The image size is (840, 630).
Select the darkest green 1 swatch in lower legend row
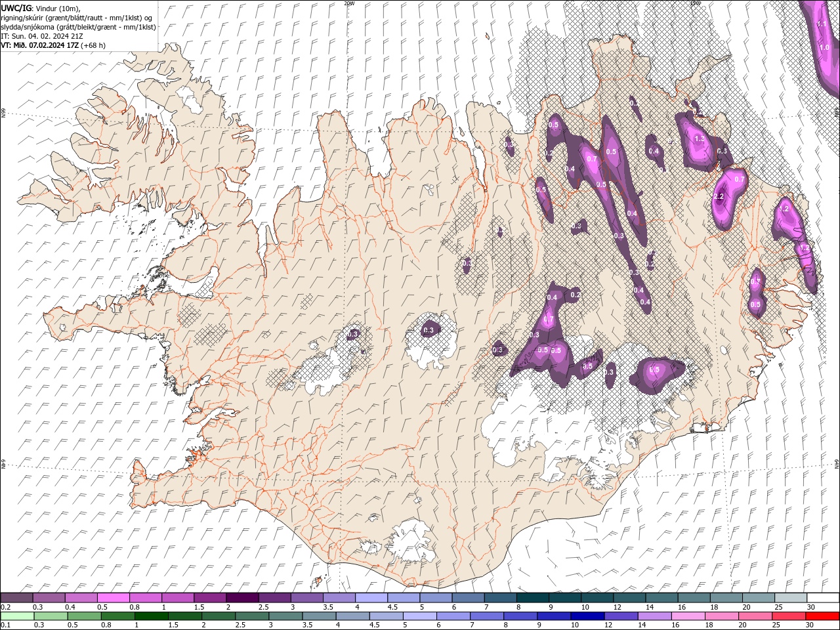[x=151, y=616]
